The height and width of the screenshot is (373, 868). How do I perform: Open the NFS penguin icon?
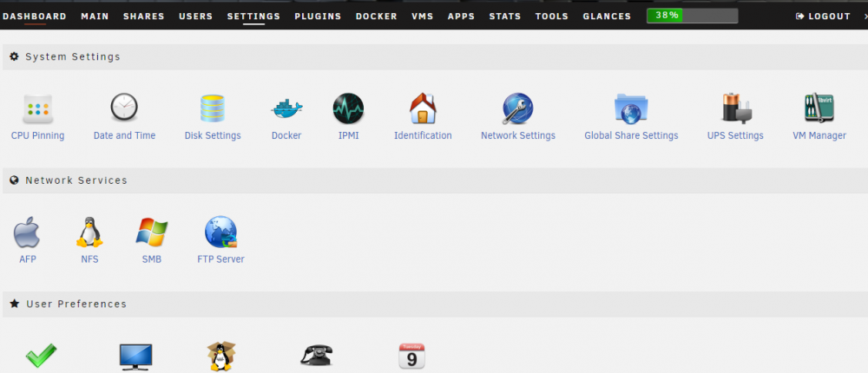pyautogui.click(x=89, y=232)
